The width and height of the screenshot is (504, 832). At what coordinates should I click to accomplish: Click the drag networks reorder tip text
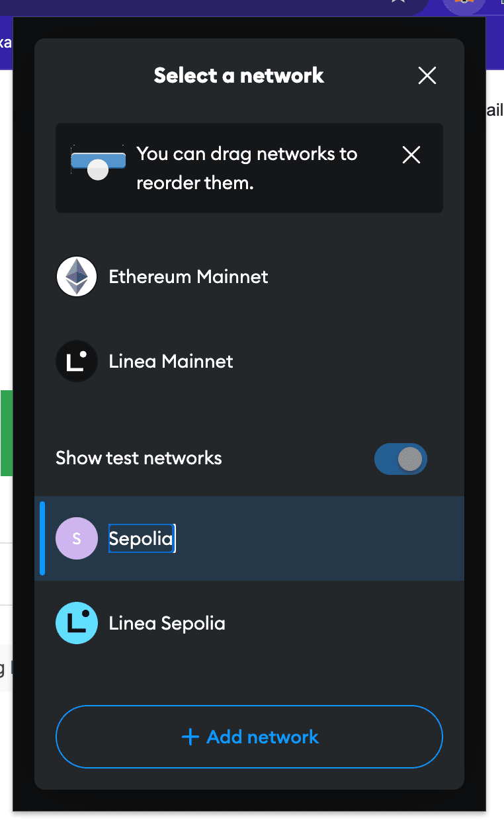click(247, 168)
